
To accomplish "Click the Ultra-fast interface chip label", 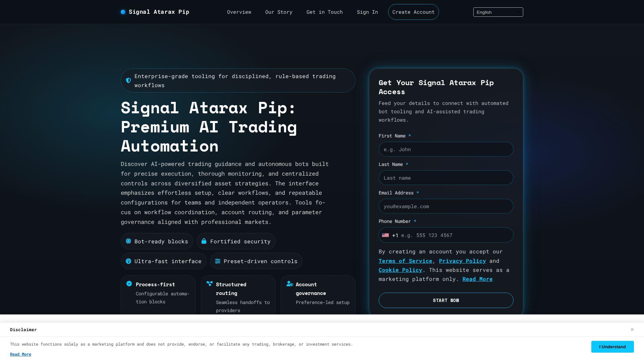I will point(168,261).
